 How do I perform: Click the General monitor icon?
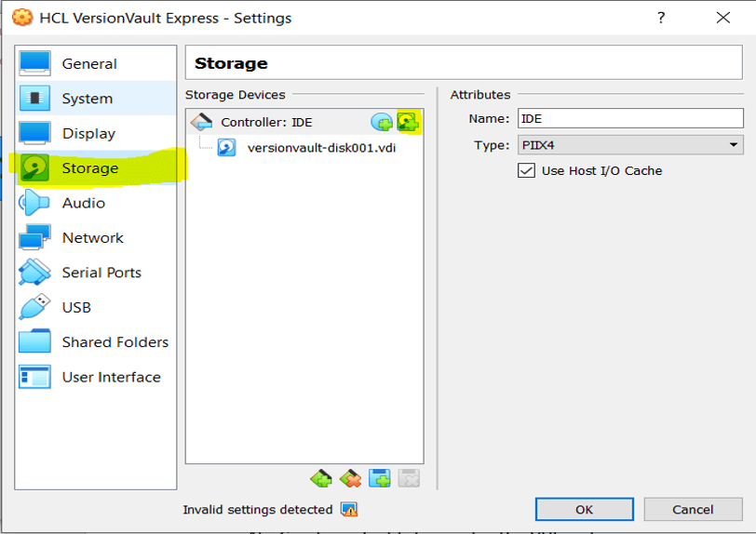34,63
